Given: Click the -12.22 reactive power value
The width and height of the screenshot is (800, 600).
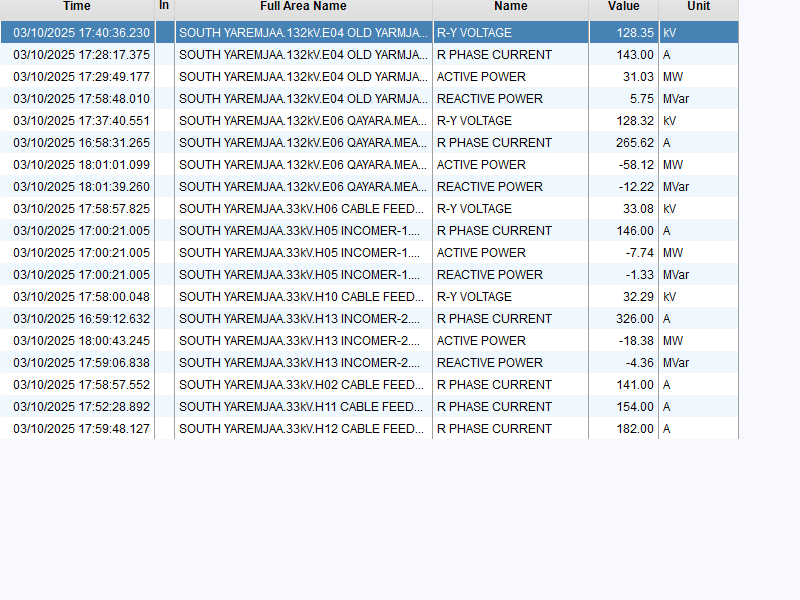Looking at the screenshot, I should 624,186.
